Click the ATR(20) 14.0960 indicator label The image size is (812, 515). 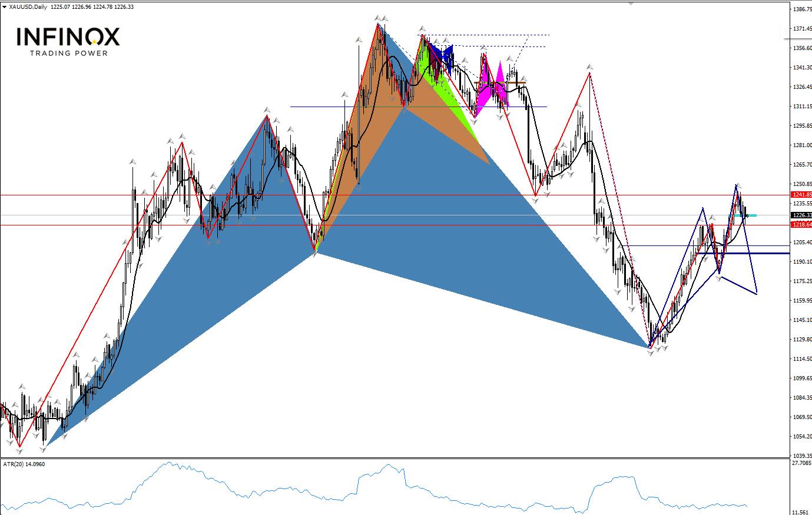click(24, 464)
